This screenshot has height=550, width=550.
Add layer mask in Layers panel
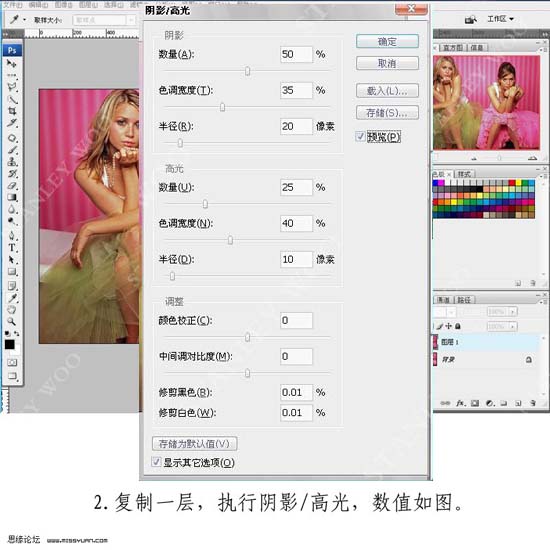[475, 403]
